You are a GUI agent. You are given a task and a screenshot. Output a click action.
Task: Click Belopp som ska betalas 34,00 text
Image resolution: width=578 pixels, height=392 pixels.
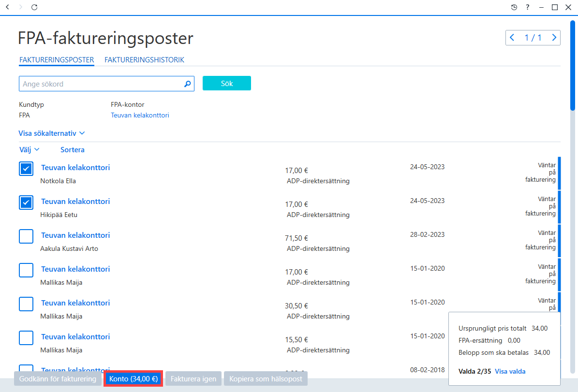point(504,352)
